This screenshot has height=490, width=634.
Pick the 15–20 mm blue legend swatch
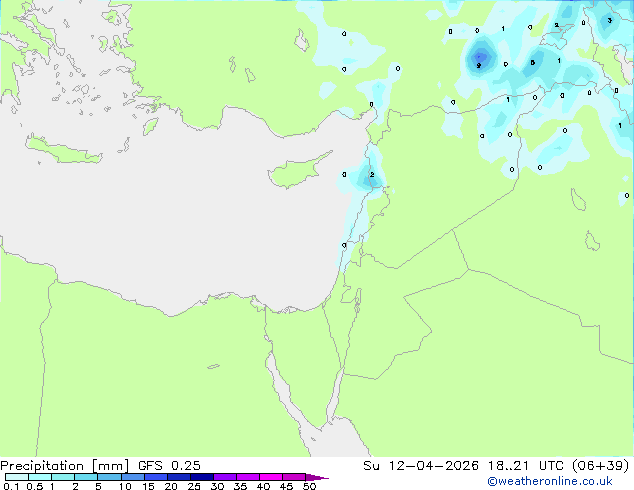click(x=156, y=477)
